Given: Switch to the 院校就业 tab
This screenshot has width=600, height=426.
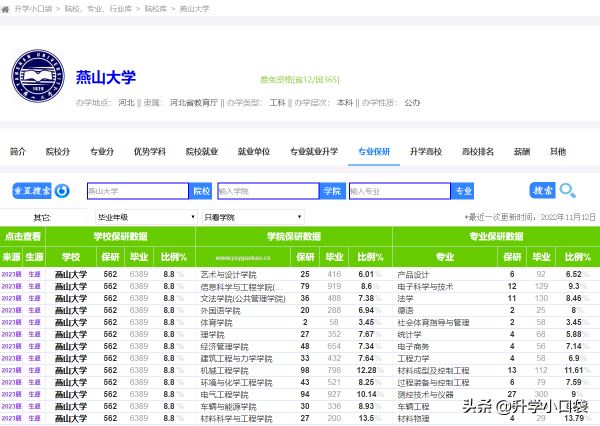Looking at the screenshot, I should (202, 152).
